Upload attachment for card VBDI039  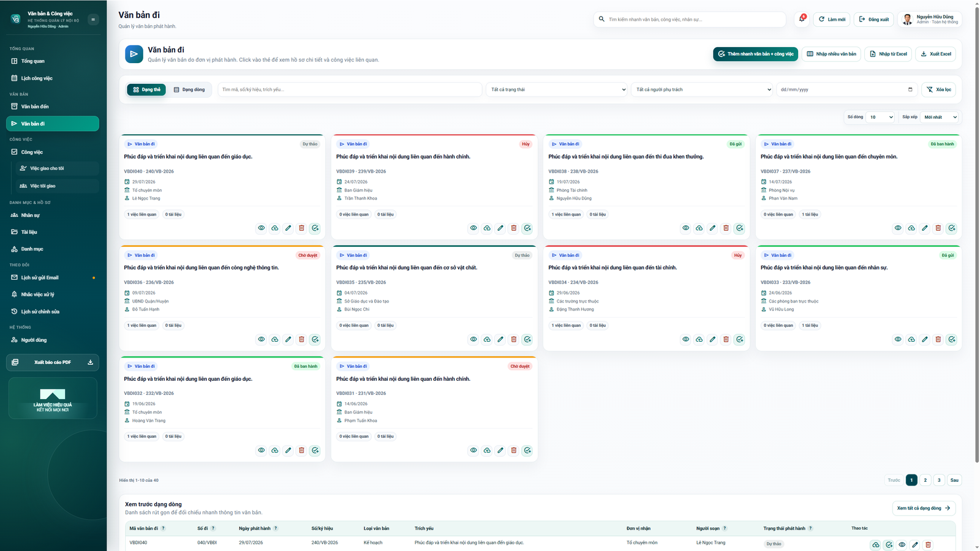click(487, 228)
